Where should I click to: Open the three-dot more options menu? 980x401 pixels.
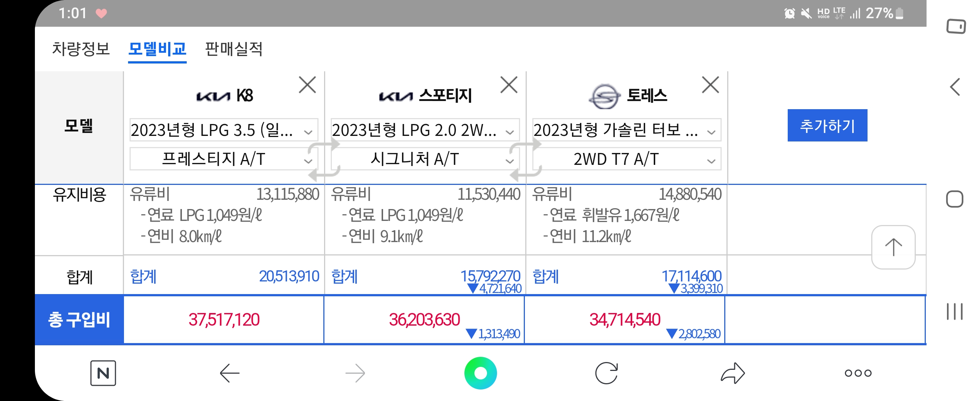point(858,373)
